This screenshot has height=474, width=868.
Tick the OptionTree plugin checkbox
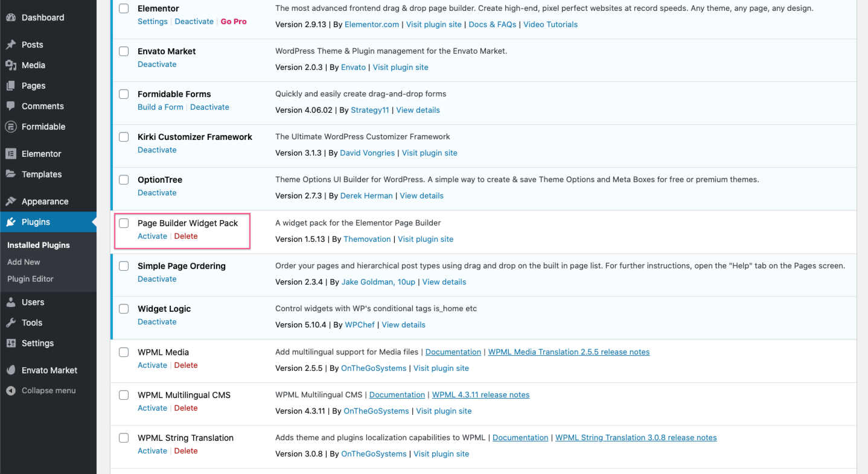coord(124,180)
